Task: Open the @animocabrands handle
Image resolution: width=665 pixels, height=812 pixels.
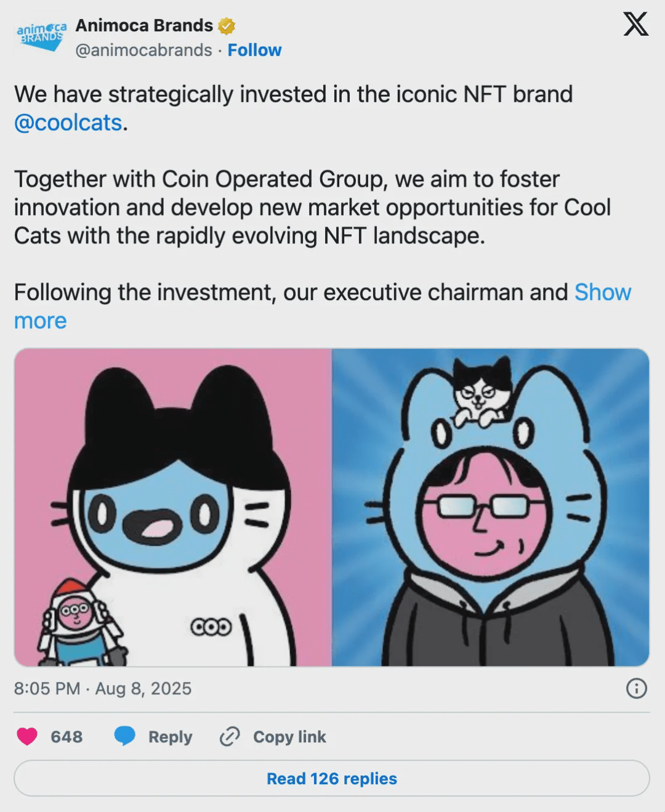Action: point(143,50)
